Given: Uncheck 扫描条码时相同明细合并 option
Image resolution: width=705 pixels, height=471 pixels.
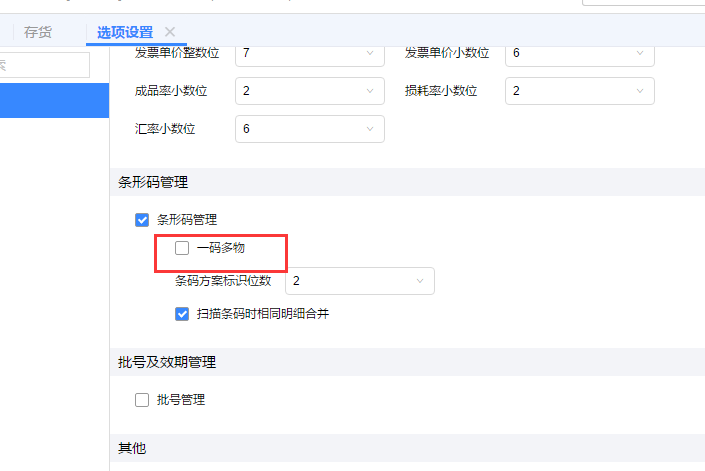Looking at the screenshot, I should (182, 314).
